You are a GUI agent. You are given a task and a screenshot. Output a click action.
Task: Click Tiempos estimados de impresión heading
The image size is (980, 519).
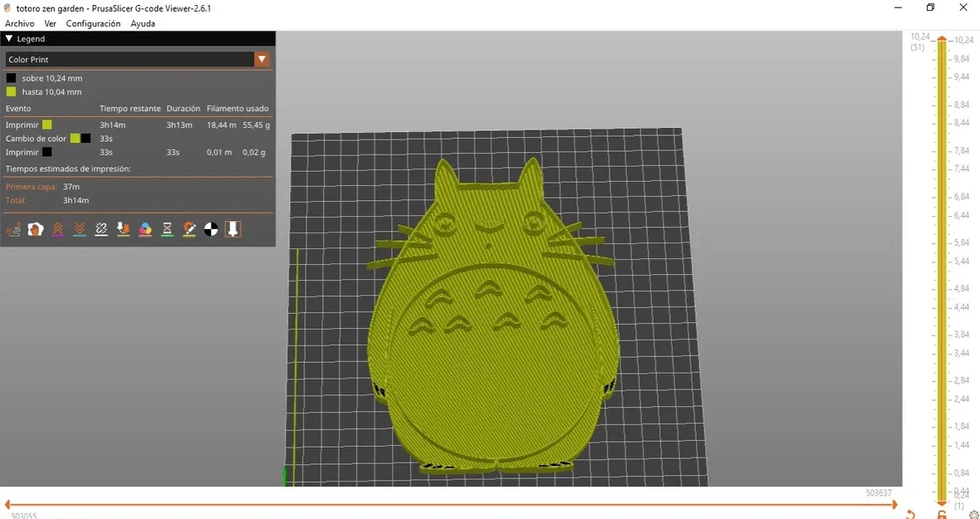point(68,169)
